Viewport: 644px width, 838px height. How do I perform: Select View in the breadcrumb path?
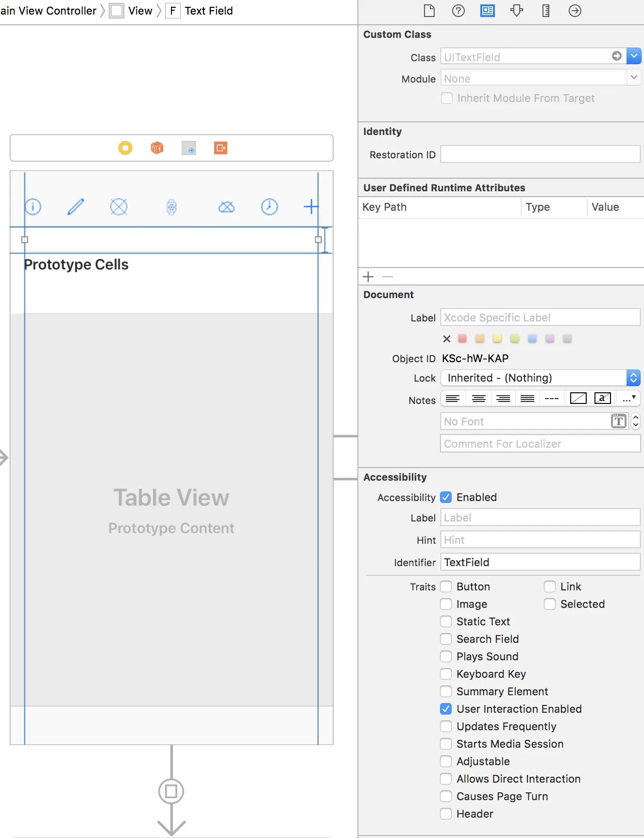[x=131, y=11]
